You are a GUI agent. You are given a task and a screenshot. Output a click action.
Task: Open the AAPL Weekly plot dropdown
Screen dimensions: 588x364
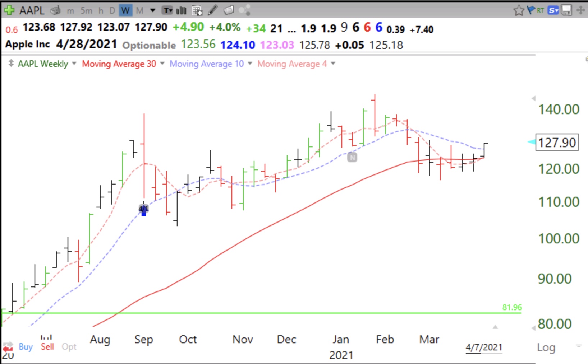(74, 63)
